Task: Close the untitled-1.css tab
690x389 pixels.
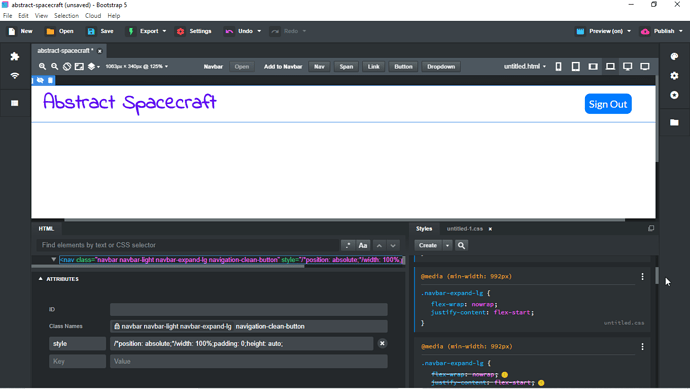Action: [490, 229]
